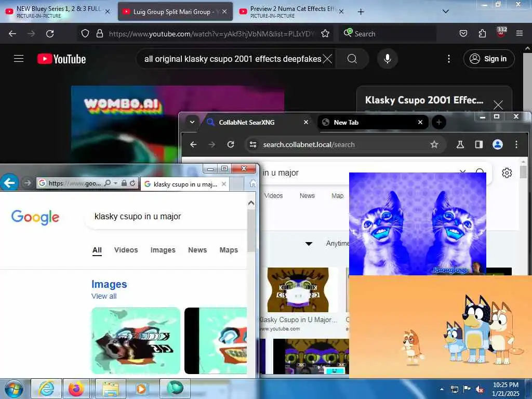
Task: Open SearXNG preferences gear icon
Action: point(507,172)
